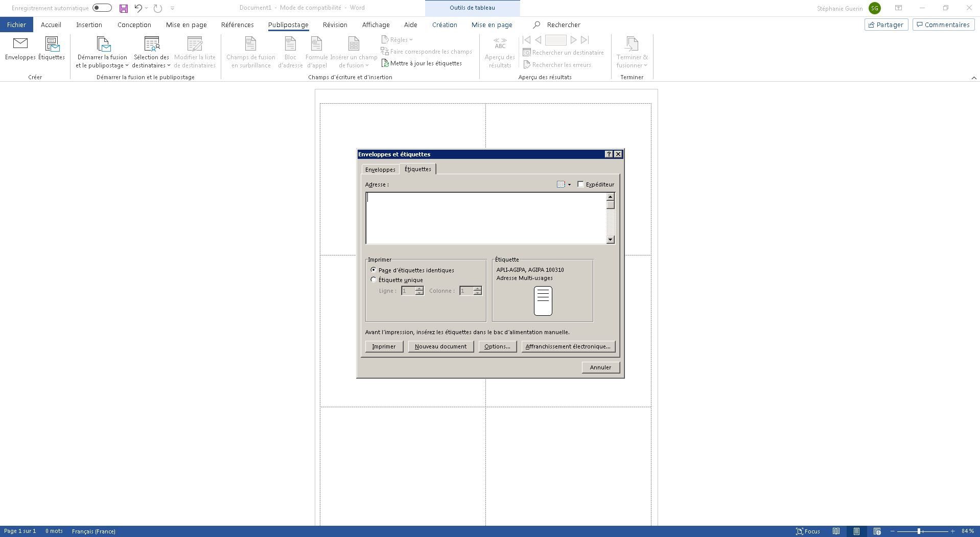This screenshot has width=980, height=537.
Task: Select the Étiquette unique radio button
Action: 374,280
